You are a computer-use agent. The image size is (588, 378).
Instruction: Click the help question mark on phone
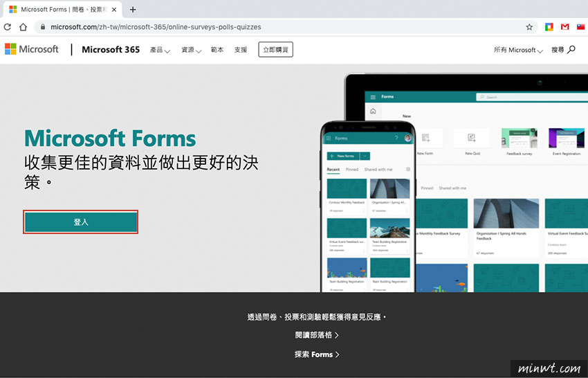(x=396, y=138)
